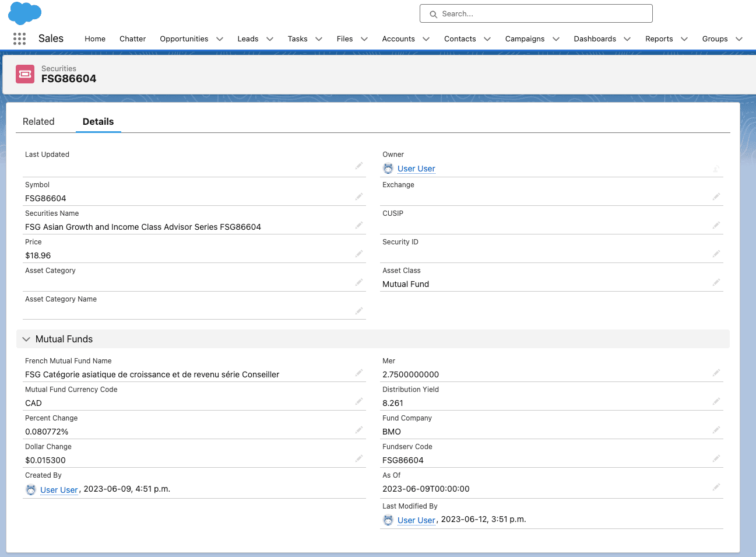Viewport: 756px width, 557px height.
Task: Switch to the Related tab
Action: coord(38,121)
